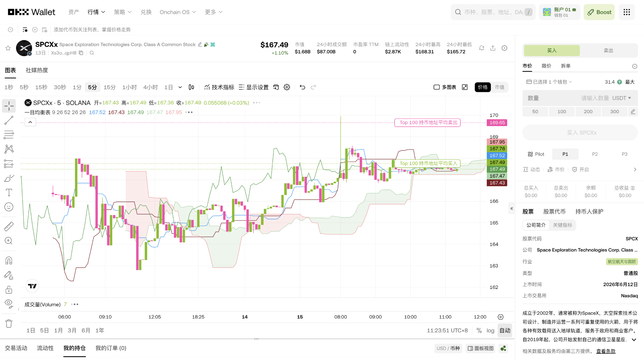Open the trade settings hexagon icon
The image size is (644, 360).
[635, 66]
